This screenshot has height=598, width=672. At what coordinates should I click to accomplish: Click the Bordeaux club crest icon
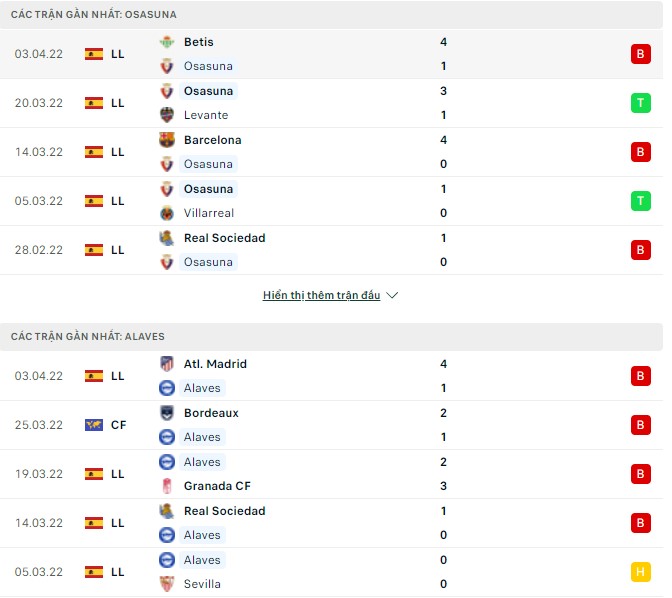pos(167,413)
